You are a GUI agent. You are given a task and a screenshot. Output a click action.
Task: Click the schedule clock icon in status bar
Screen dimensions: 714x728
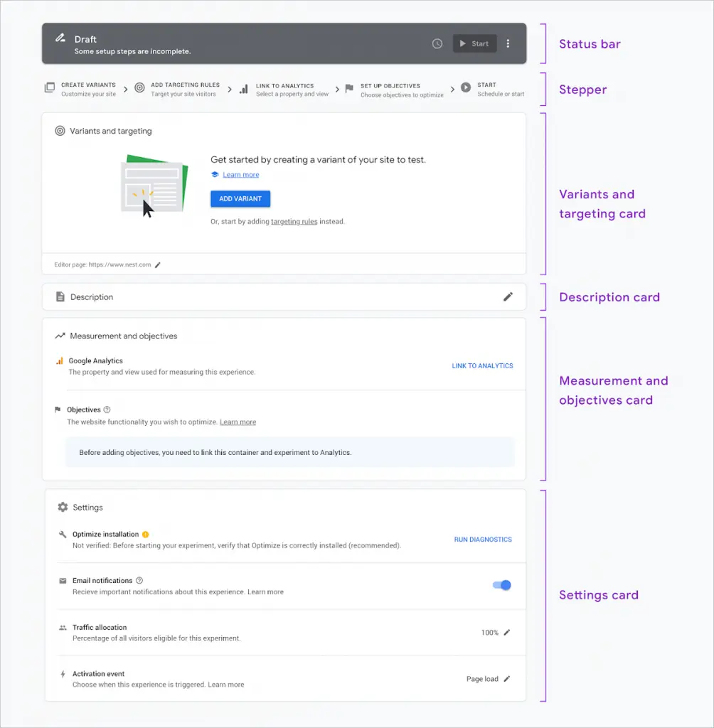coord(437,43)
